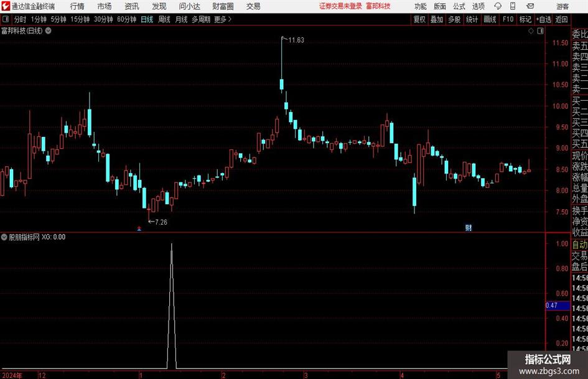This screenshot has width=588, height=379.
Task: Click the 11.63 high price label
Action: (x=296, y=40)
